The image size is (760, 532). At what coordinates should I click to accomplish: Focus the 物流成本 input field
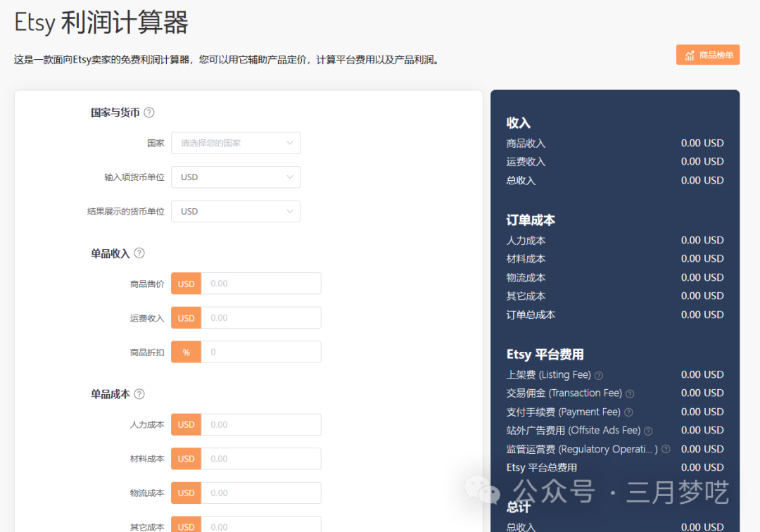click(x=261, y=493)
